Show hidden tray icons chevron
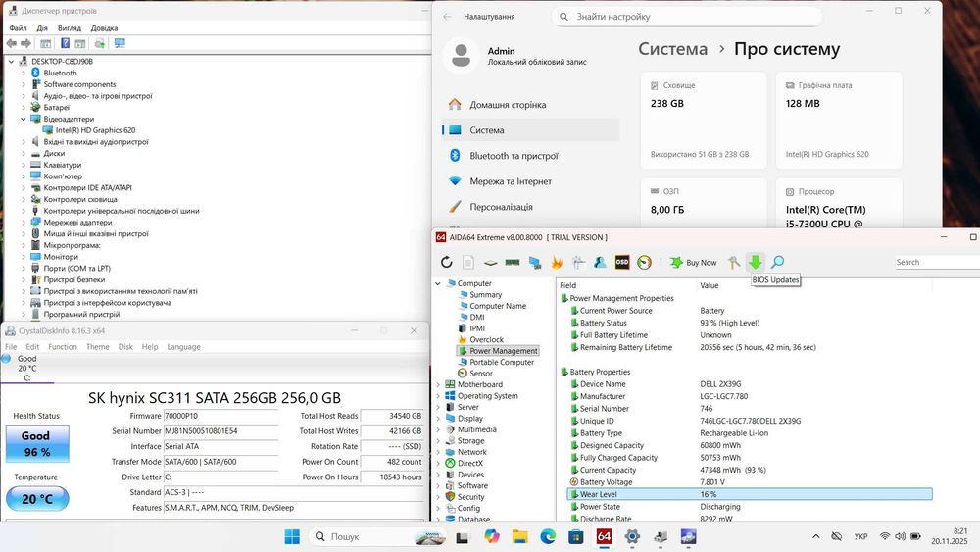 [816, 536]
